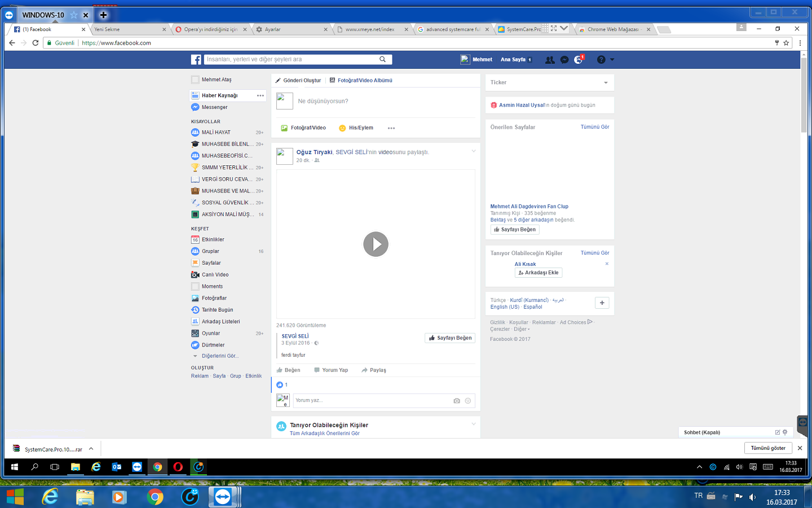Viewport: 812px width, 508px height.
Task: Click the Facebook logo in the blue bar
Action: click(196, 59)
